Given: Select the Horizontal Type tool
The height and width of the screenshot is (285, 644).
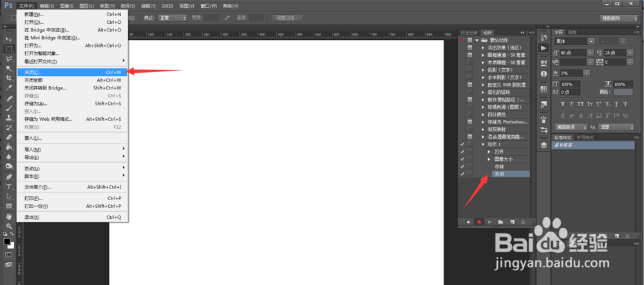Looking at the screenshot, I should coord(8,187).
